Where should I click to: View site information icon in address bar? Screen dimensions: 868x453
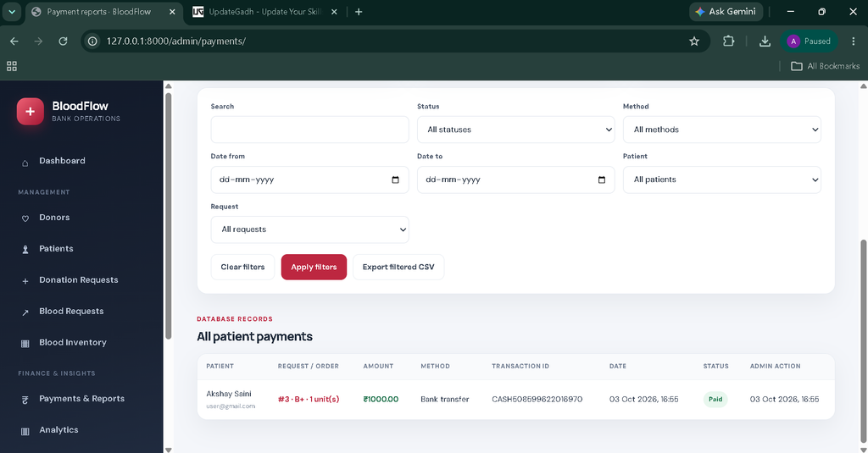(92, 41)
